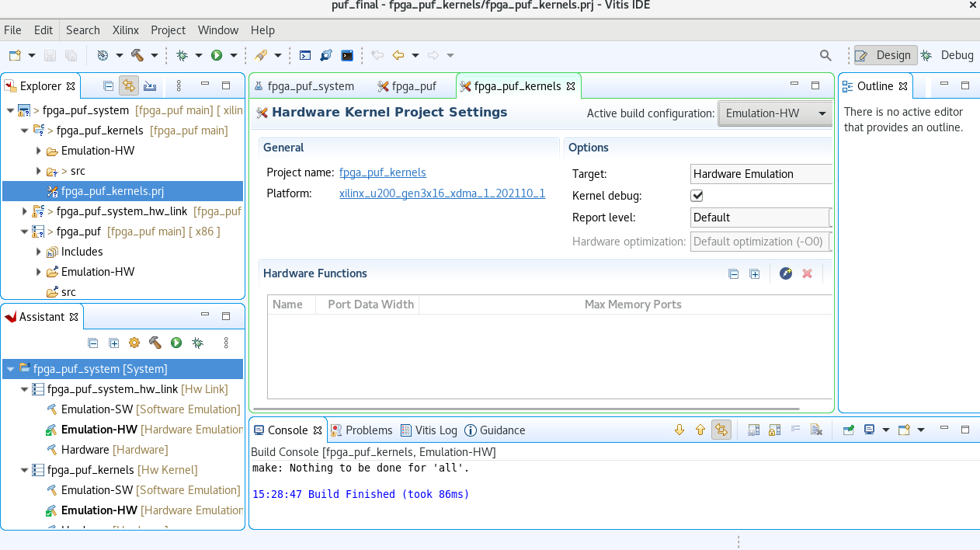980x550 pixels.
Task: Collapse fpga_puf_kernels [Hw Kernel] in Assistant
Action: 24,470
